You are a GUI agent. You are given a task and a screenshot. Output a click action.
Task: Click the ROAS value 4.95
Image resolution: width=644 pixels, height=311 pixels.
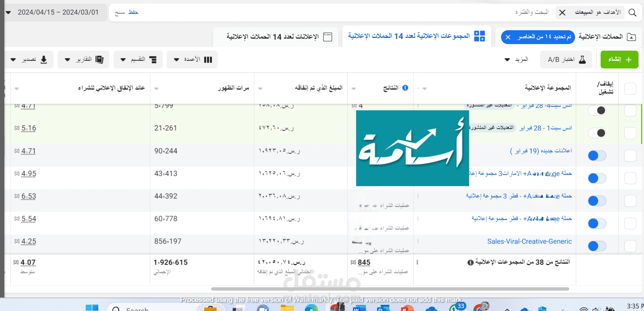tap(29, 174)
